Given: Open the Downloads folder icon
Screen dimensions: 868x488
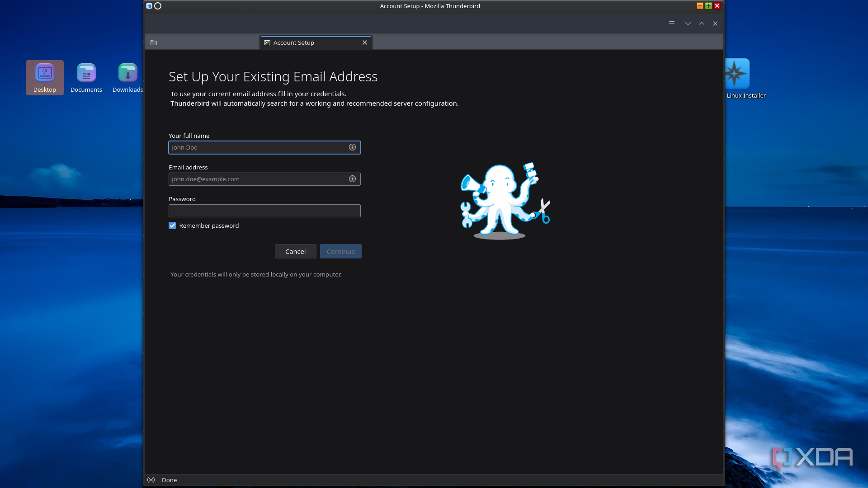Looking at the screenshot, I should point(127,77).
